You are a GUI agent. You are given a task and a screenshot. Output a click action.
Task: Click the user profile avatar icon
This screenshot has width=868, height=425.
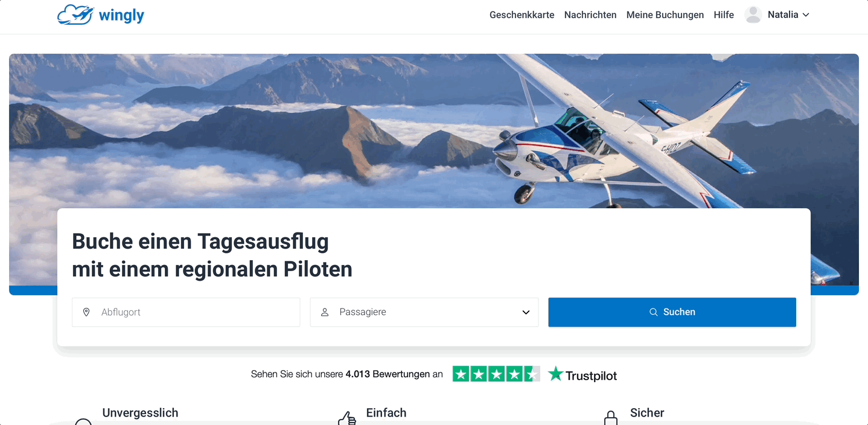[x=753, y=14]
